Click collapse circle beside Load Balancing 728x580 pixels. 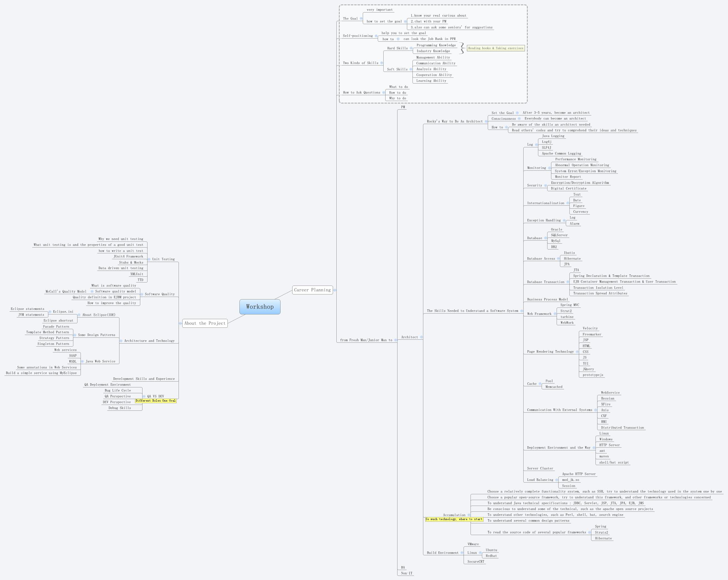[556, 480]
